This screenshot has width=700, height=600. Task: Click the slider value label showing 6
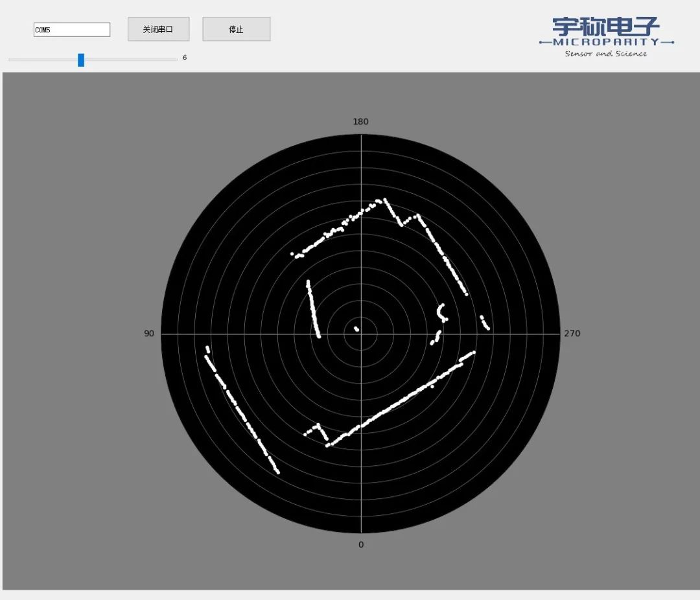point(185,58)
